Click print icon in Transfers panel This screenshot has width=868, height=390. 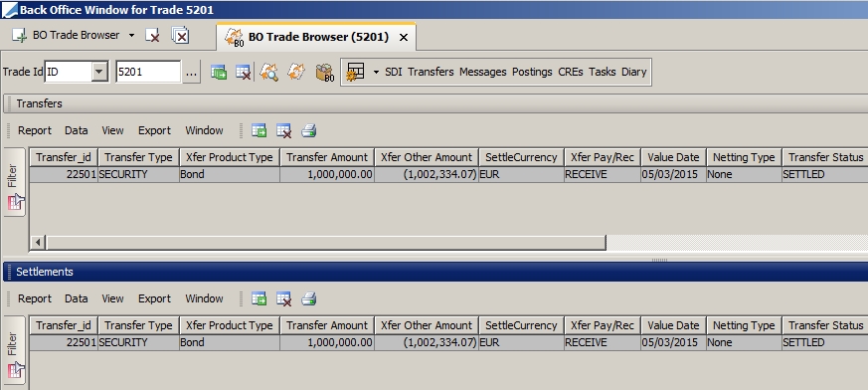tap(309, 130)
